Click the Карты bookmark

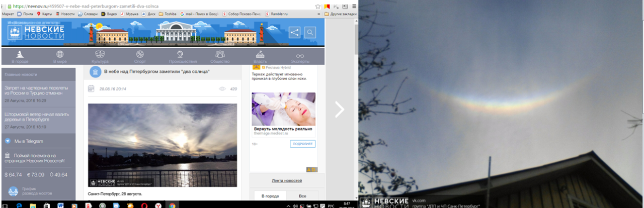(x=45, y=14)
